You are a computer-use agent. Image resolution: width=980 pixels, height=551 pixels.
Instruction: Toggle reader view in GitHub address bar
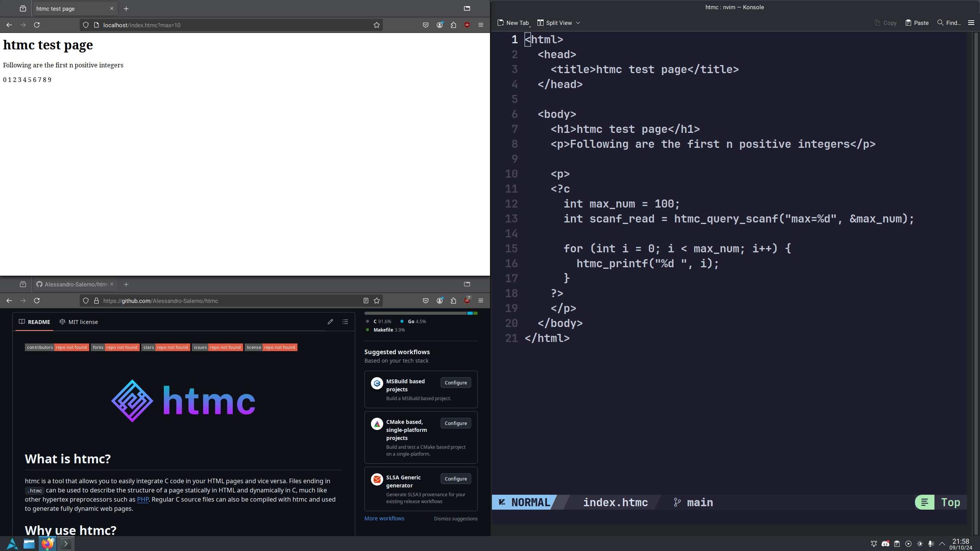[366, 301]
